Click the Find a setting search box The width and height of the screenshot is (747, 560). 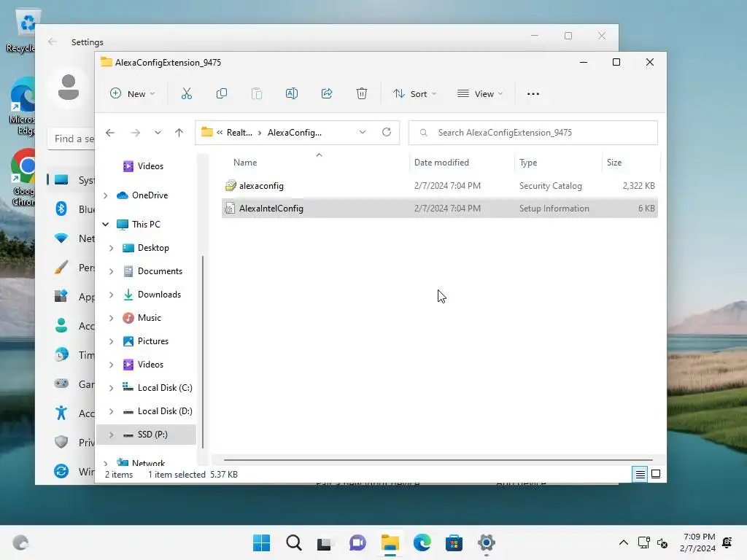(x=71, y=139)
